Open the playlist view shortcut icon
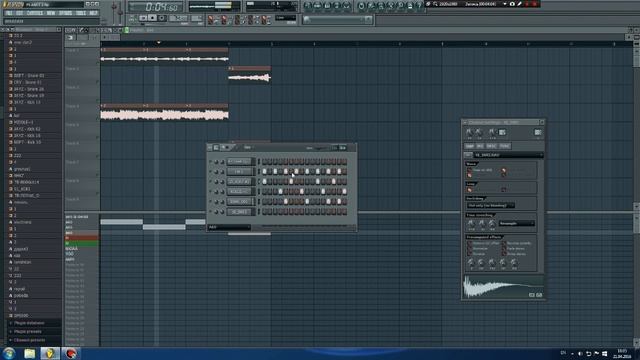The image size is (640, 360). point(308,6)
